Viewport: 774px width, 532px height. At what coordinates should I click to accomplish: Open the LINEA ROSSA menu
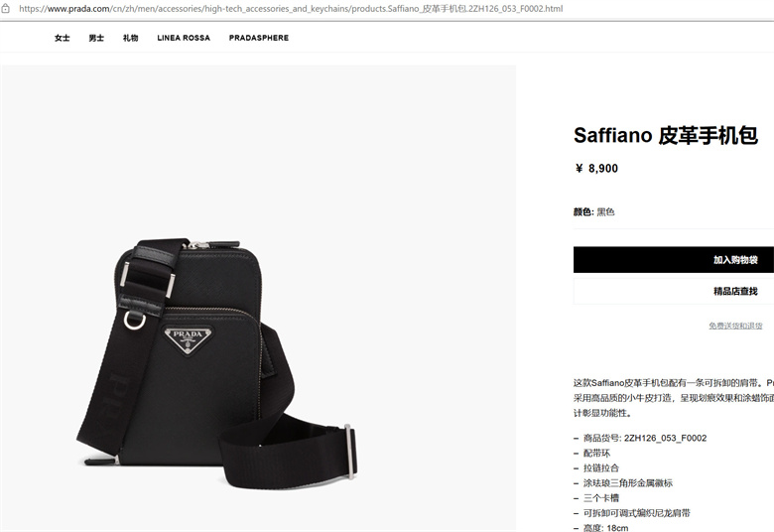coord(184,38)
